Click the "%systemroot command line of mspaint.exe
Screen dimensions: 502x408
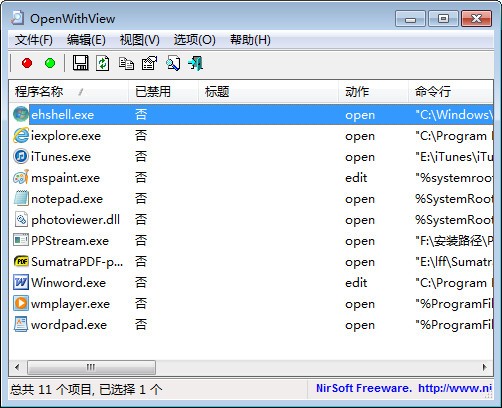pyautogui.click(x=454, y=178)
